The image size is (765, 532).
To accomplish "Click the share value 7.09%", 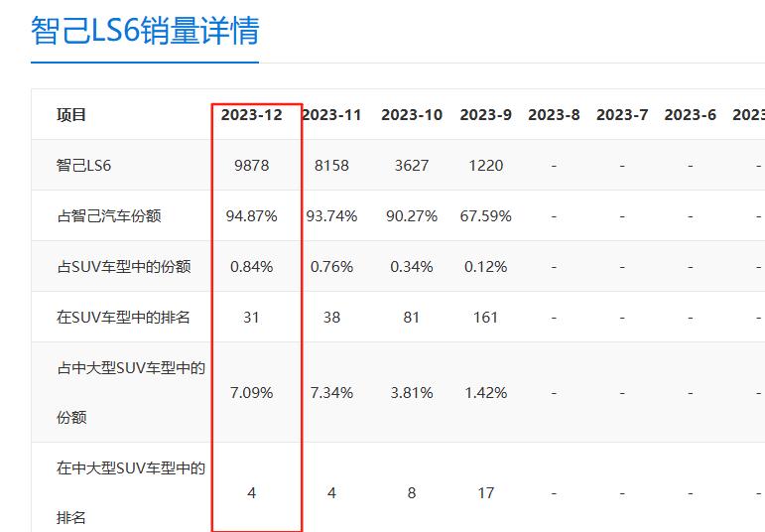I will click(x=251, y=392).
